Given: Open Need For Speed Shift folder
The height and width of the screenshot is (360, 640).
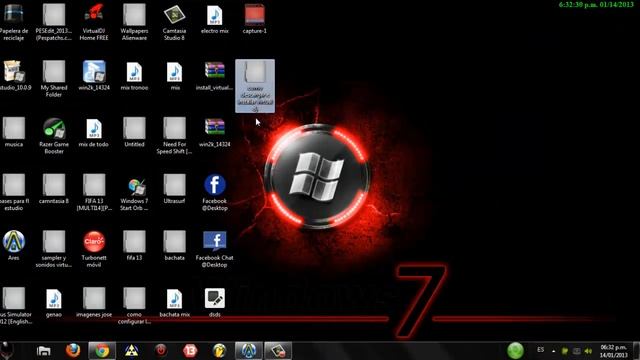Looking at the screenshot, I should tap(174, 136).
